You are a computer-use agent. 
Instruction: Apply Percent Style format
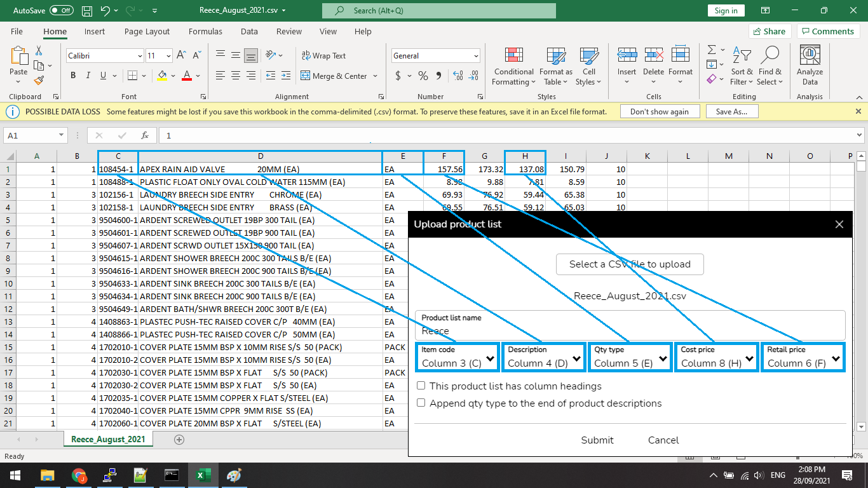423,76
